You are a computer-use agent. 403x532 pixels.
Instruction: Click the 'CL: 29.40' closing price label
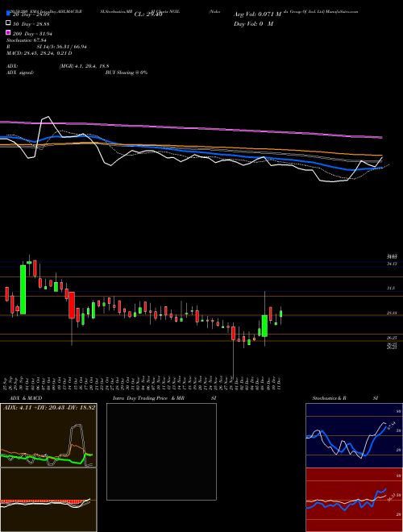148,15
